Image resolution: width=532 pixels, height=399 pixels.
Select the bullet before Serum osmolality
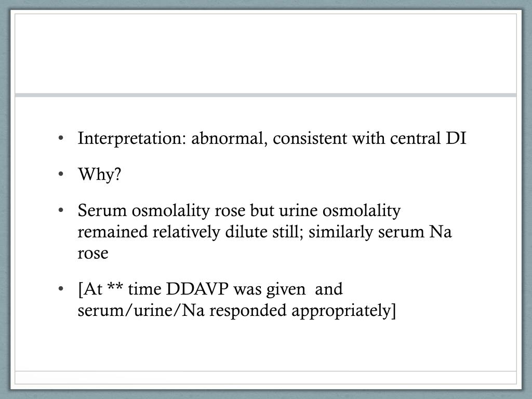[x=61, y=210]
